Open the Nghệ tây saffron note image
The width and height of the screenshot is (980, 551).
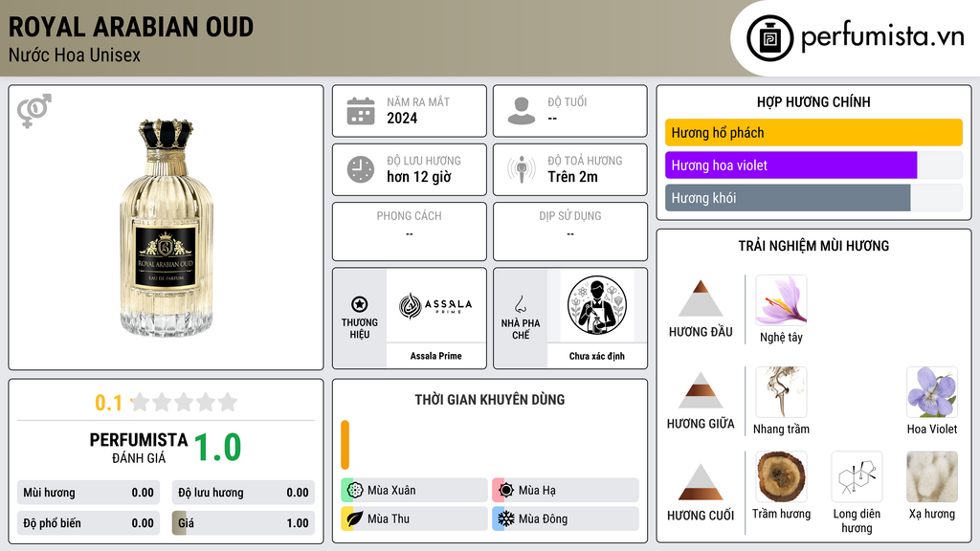781,300
